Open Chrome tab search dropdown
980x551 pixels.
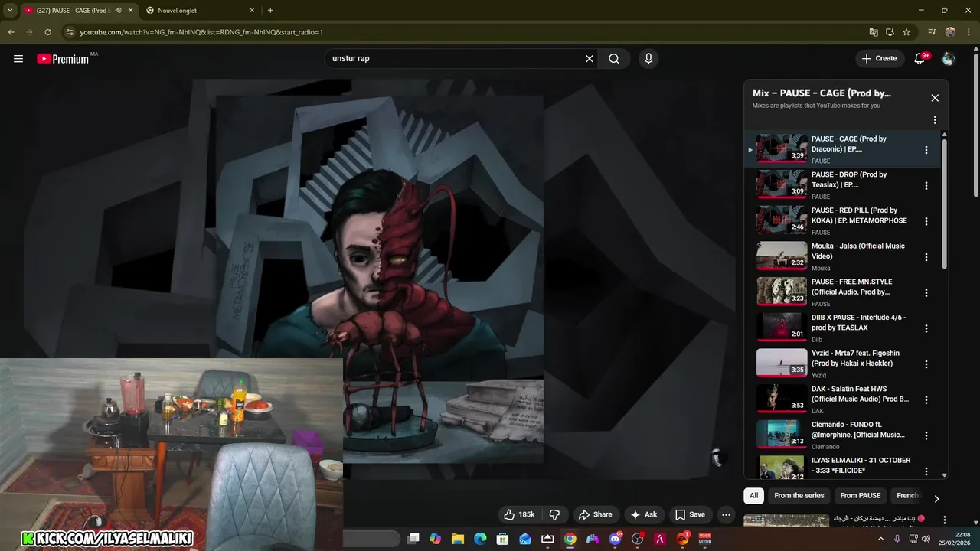point(10,11)
